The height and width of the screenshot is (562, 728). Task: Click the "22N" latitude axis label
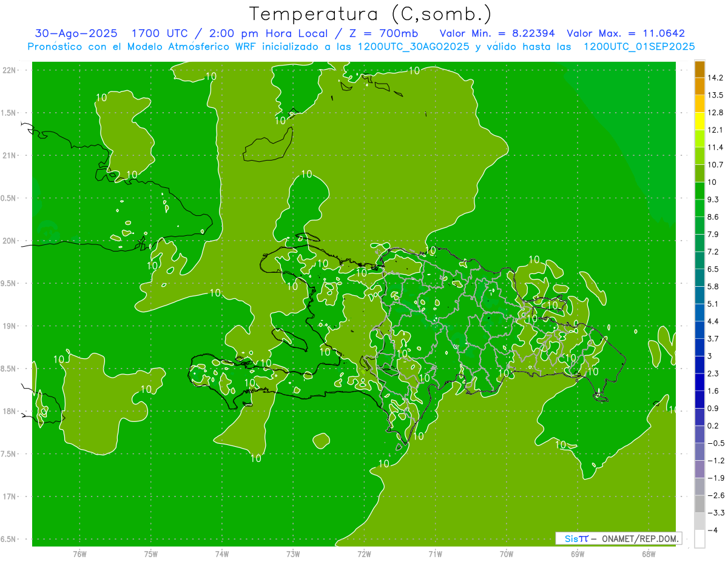tap(10, 70)
